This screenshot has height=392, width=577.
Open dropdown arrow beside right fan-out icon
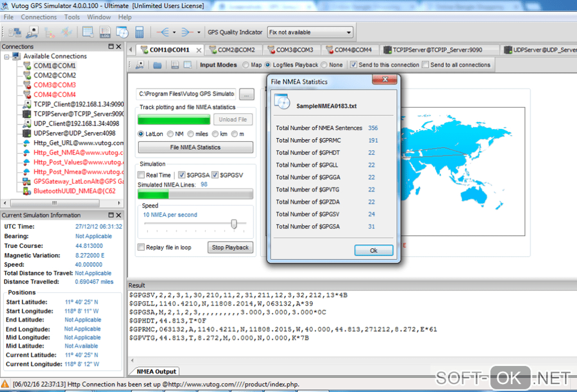pos(199,32)
